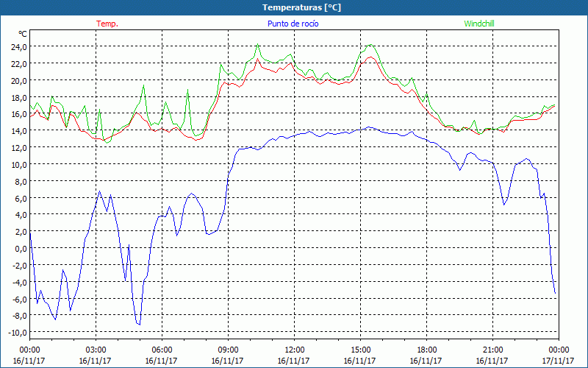This screenshot has height=368, width=588.
Task: Click the '-2,0' y-axis value
Action: click(20, 266)
